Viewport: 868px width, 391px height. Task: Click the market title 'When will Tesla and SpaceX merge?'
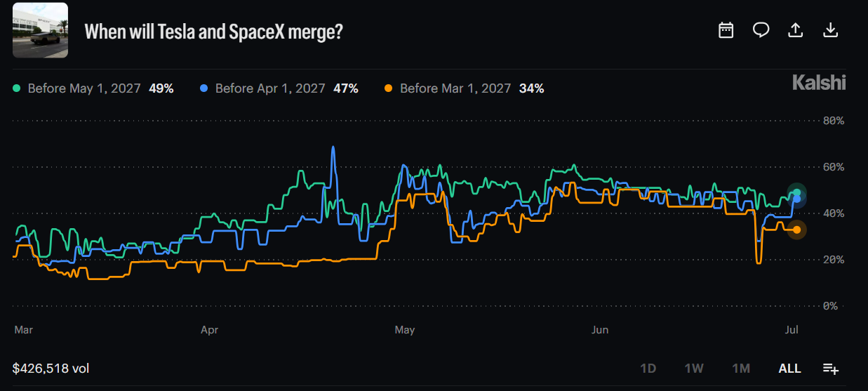point(213,31)
